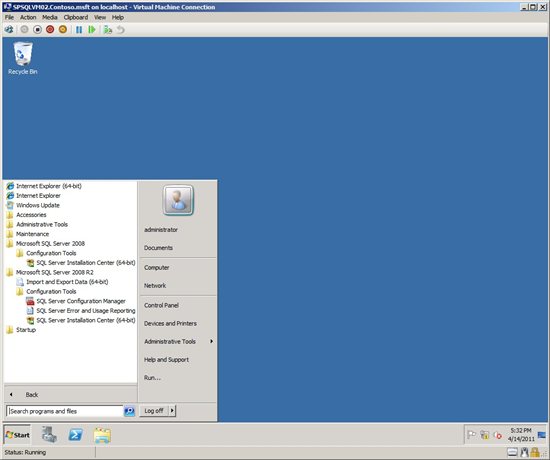Launch Windows PowerShell from the taskbar
550x460 pixels.
click(75, 435)
